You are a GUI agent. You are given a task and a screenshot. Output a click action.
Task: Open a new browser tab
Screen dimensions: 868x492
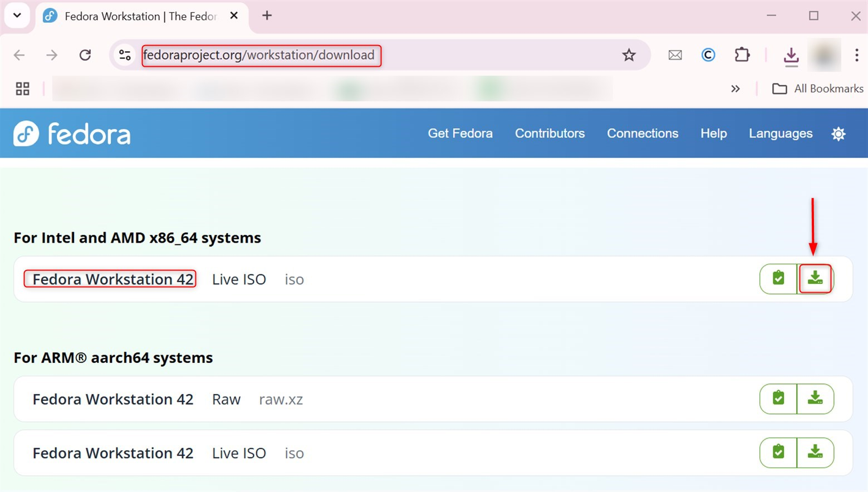tap(267, 16)
